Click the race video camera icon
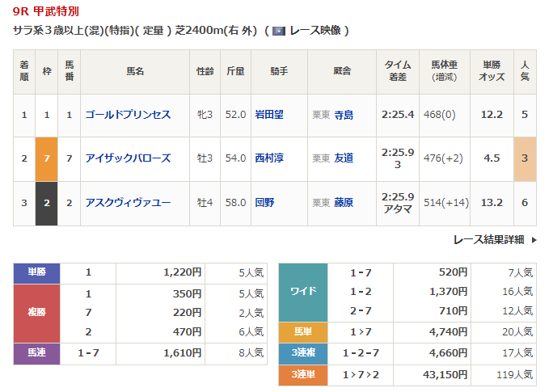553x392 pixels. pyautogui.click(x=279, y=31)
